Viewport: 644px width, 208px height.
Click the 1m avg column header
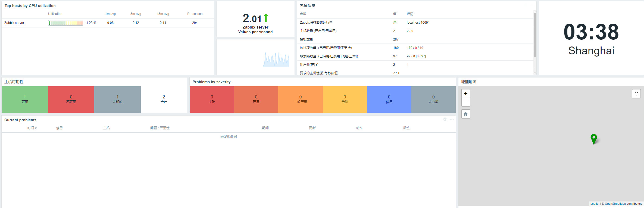(110, 14)
